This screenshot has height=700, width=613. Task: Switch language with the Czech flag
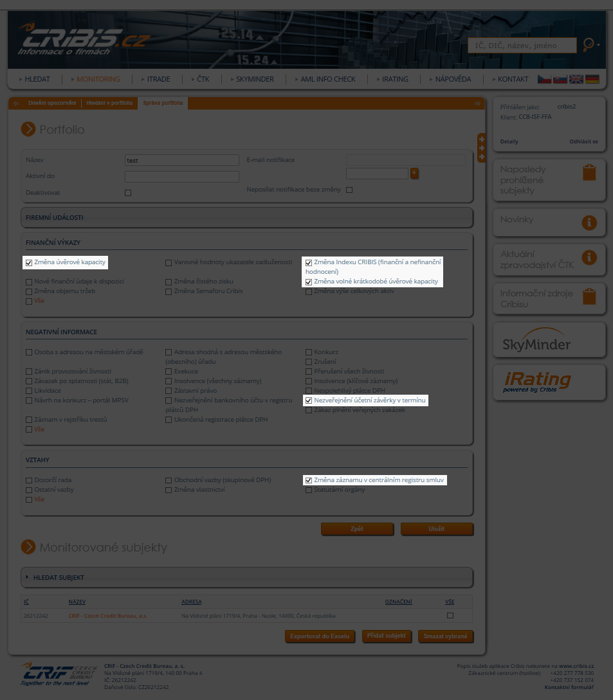544,79
